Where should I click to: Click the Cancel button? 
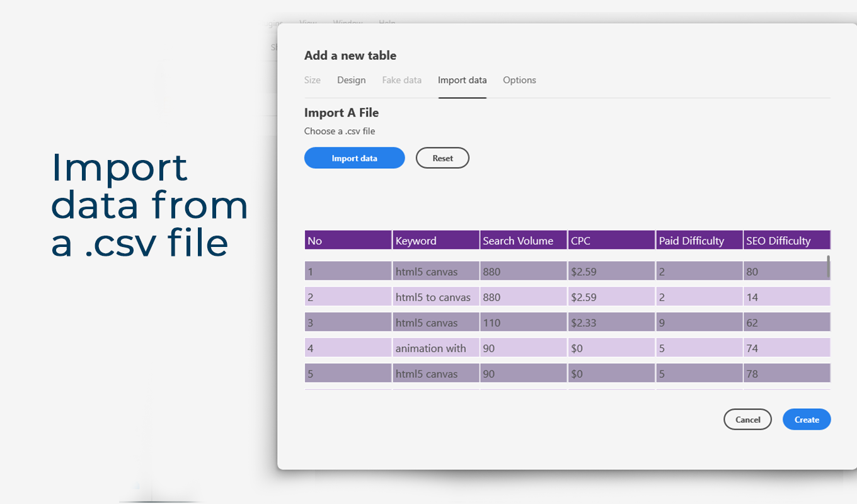click(747, 420)
